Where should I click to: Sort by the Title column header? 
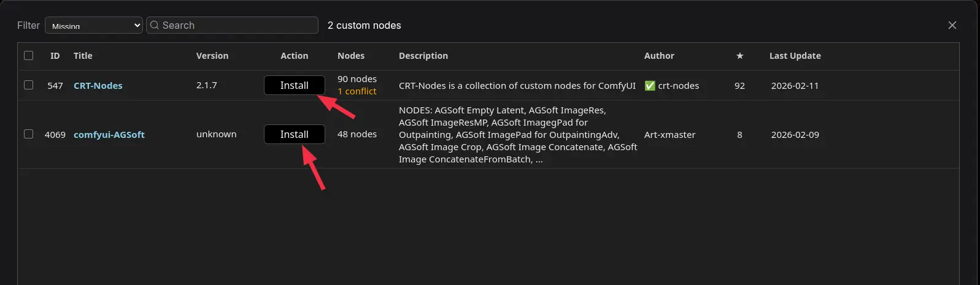pos(83,56)
